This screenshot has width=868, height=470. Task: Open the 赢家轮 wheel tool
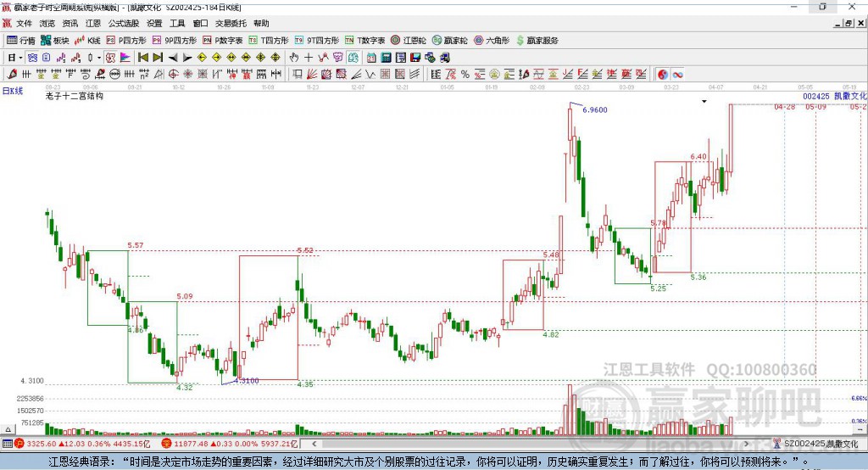449,41
